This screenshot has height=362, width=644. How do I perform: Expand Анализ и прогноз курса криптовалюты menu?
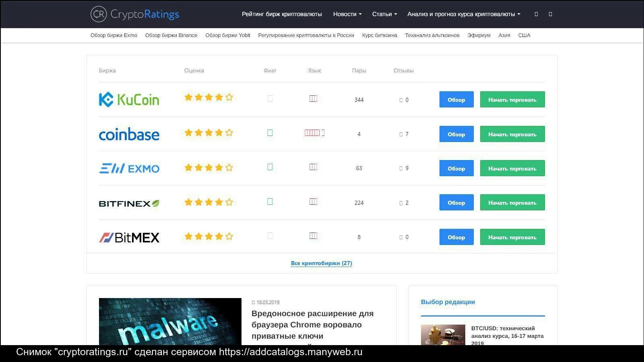(x=464, y=14)
